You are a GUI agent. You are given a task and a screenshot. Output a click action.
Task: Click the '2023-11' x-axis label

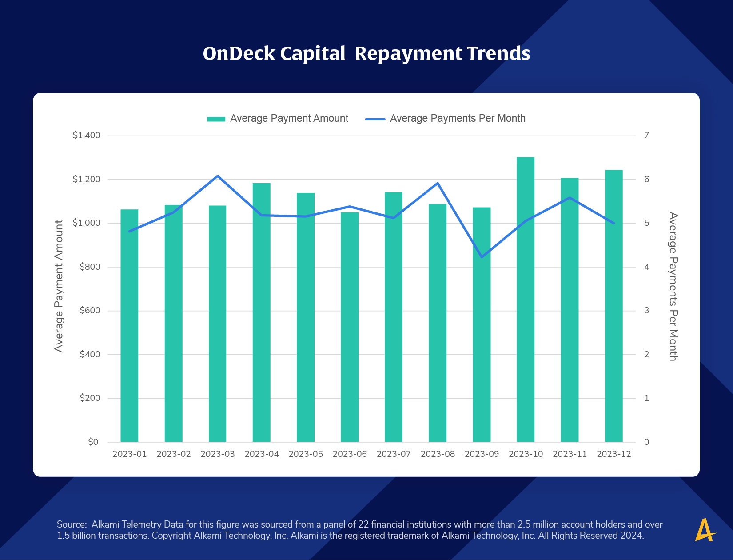click(x=570, y=454)
